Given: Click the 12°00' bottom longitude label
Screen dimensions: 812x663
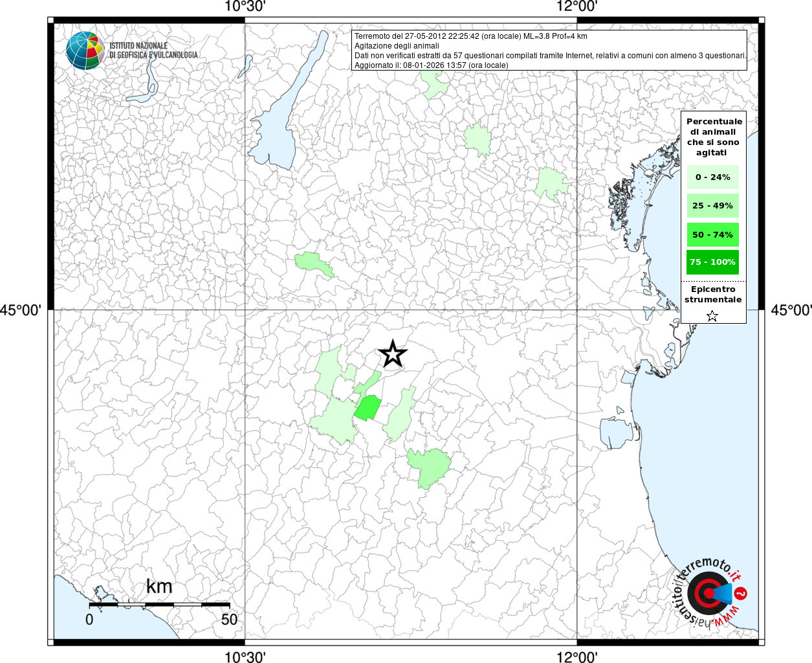Looking at the screenshot, I should pyautogui.click(x=576, y=657).
